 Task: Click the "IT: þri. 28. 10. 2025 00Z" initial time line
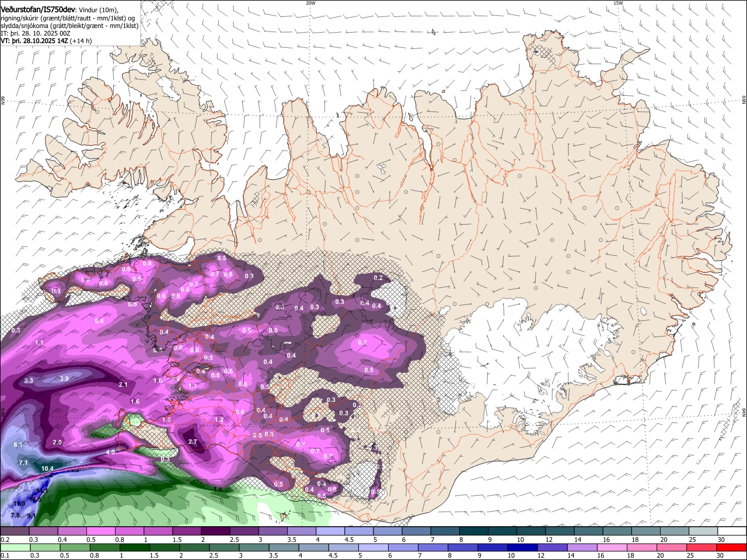(x=36, y=34)
